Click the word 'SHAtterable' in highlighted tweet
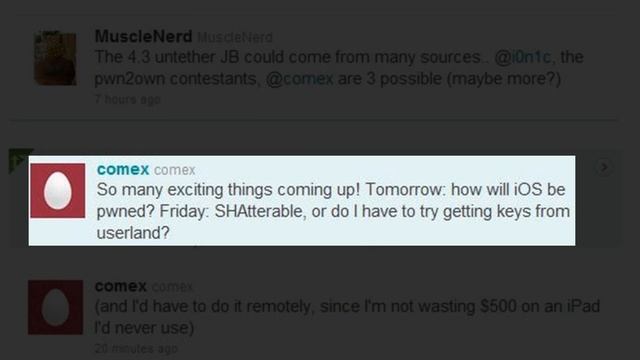The height and width of the screenshot is (360, 640). click(x=260, y=211)
